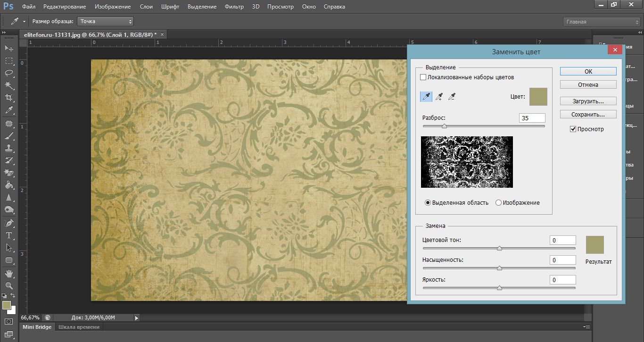Swap foreground and background colors
The height and width of the screenshot is (342, 644).
pos(13,295)
